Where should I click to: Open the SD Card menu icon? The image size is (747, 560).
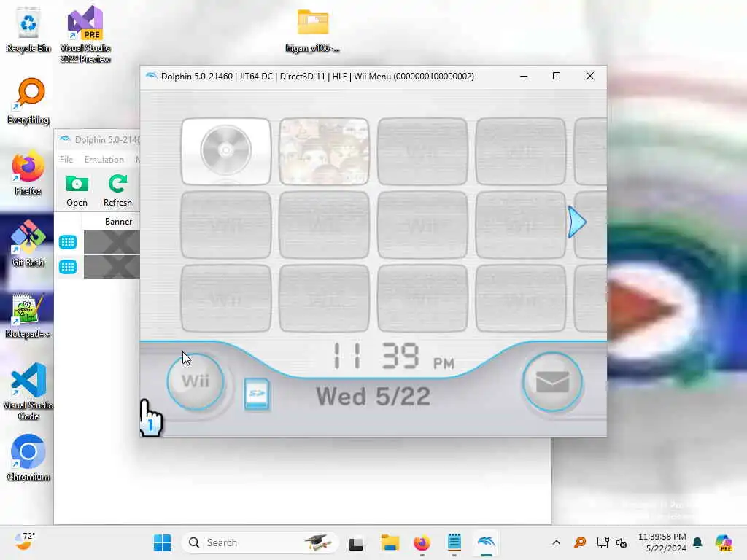tap(256, 394)
